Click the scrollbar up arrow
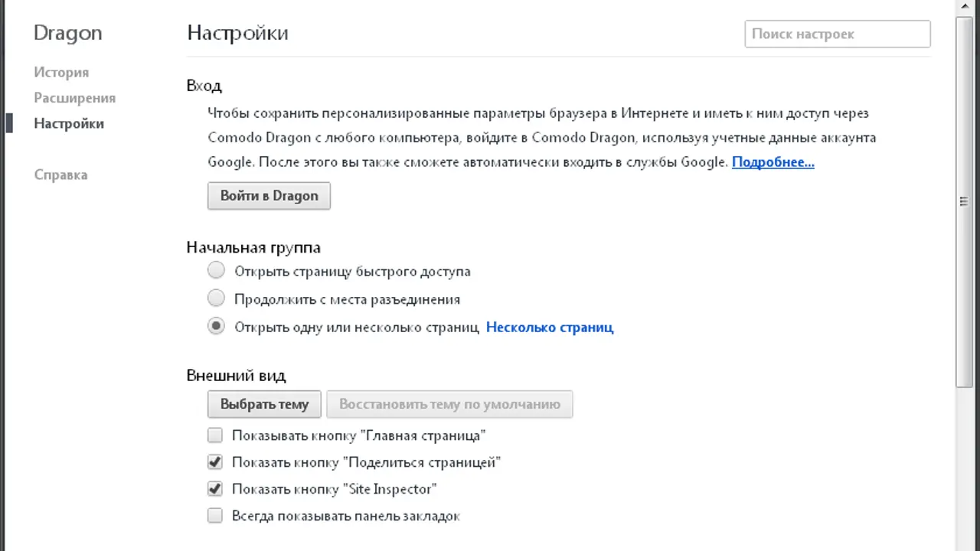 pos(964,6)
